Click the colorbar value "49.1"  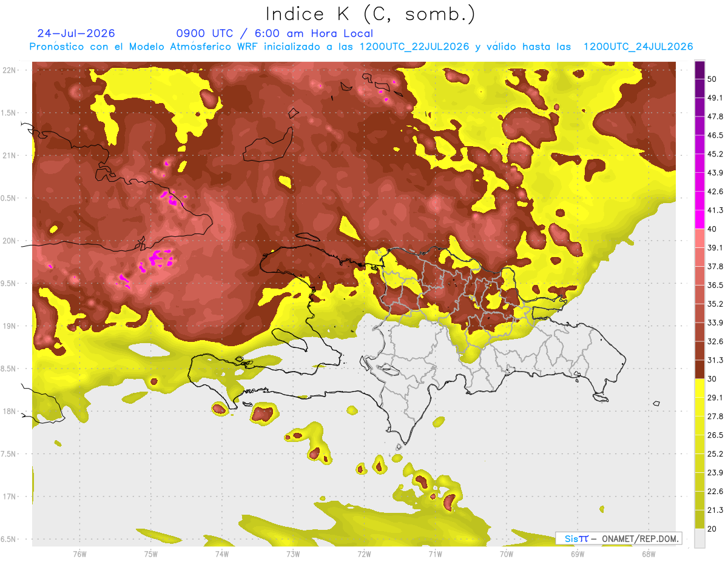pos(715,98)
